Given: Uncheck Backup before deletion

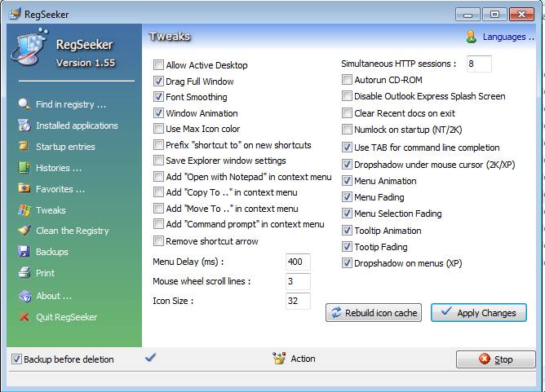Looking at the screenshot, I should click(16, 359).
